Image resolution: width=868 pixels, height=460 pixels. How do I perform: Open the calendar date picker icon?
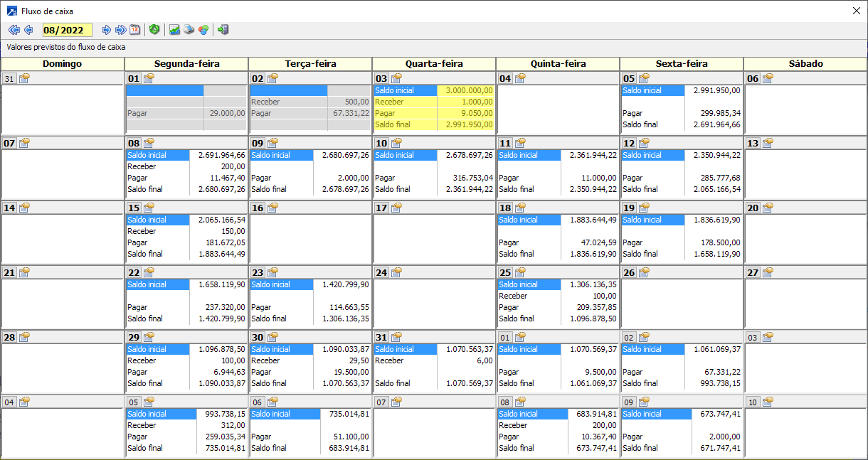click(134, 30)
